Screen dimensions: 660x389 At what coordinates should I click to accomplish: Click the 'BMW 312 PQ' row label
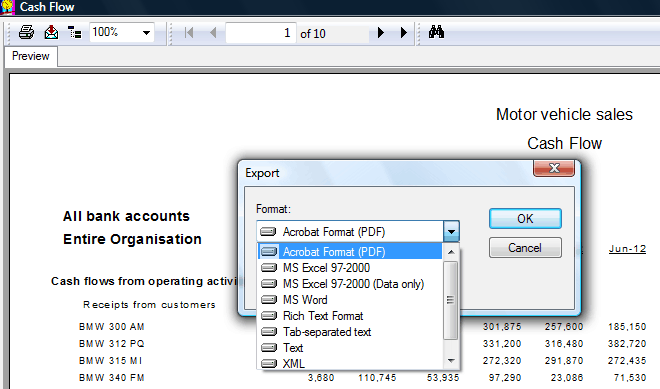[x=112, y=344]
